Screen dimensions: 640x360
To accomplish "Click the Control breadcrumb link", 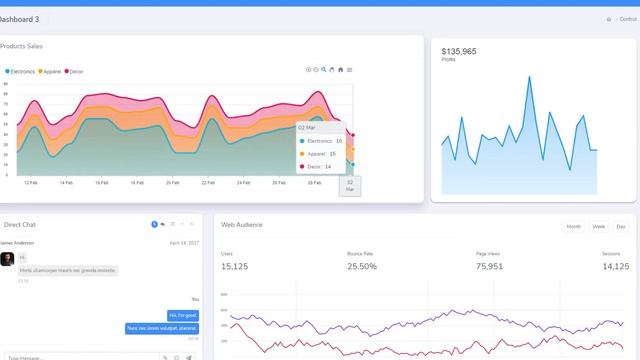I will click(628, 19).
